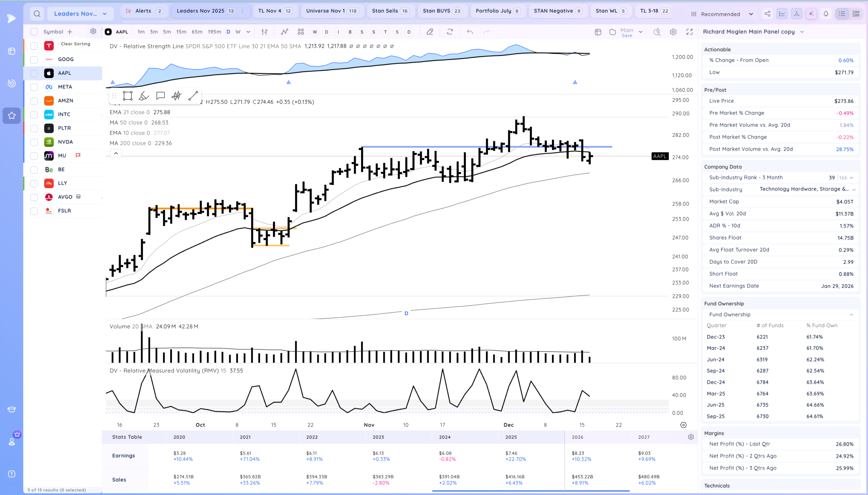Image resolution: width=868 pixels, height=495 pixels.
Task: Click Clear Sorting in the symbol list
Action: 76,44
